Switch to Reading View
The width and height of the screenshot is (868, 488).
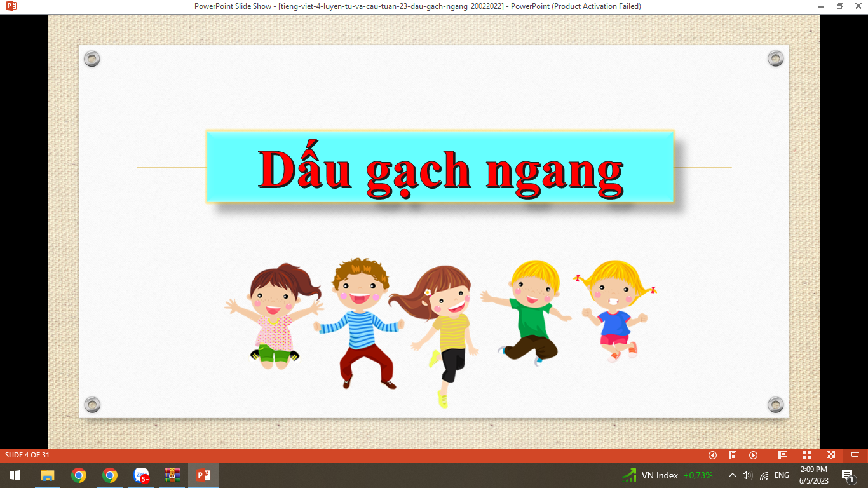coord(831,455)
